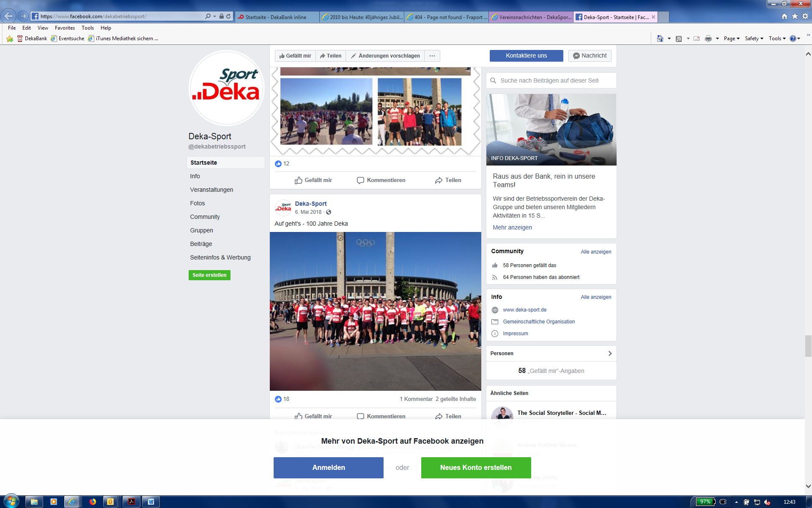Expand the Personen section chevron
Image resolution: width=812 pixels, height=508 pixels.
(609, 353)
